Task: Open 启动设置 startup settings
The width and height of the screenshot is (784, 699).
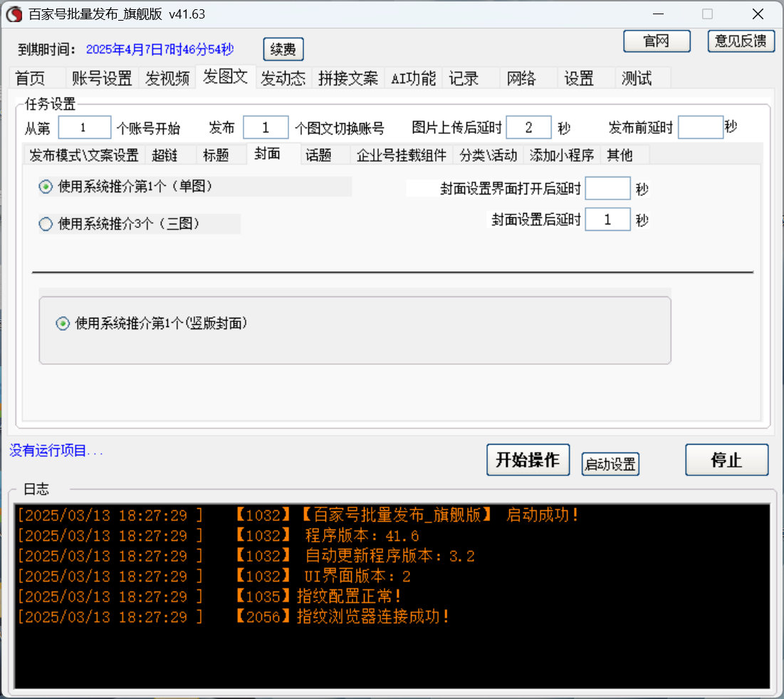Action: [610, 465]
